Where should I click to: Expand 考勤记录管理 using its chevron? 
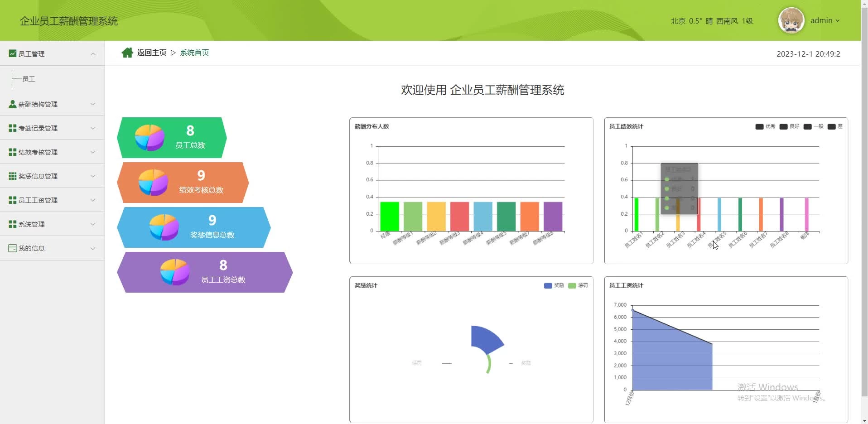93,128
